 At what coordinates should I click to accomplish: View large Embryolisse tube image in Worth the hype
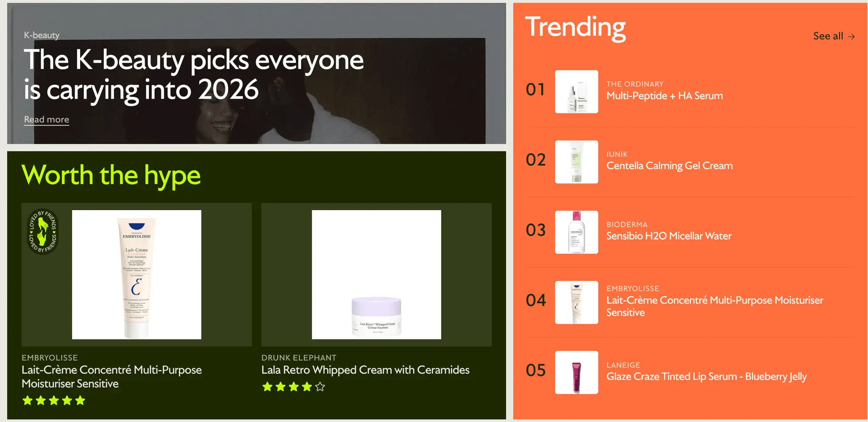[x=136, y=275]
